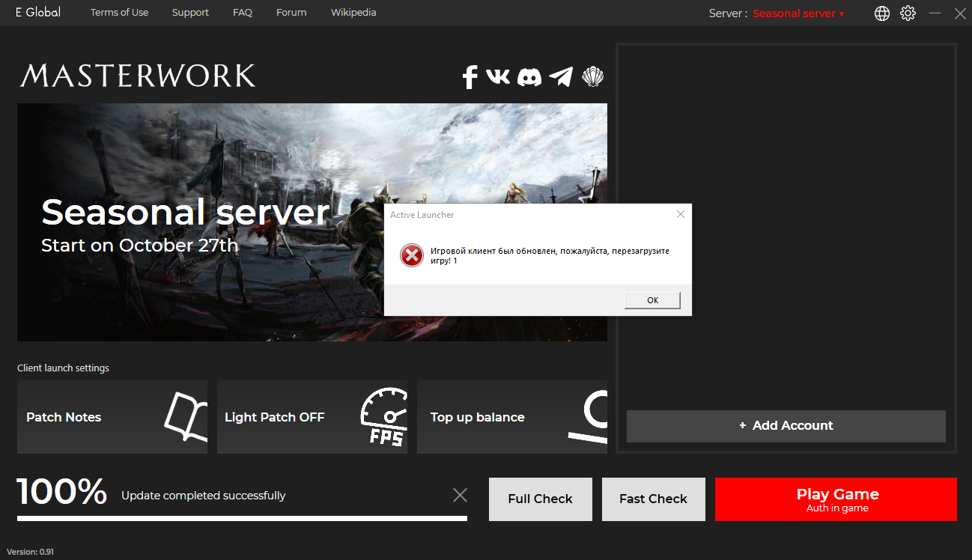Click the Add Account button

pyautogui.click(x=786, y=425)
